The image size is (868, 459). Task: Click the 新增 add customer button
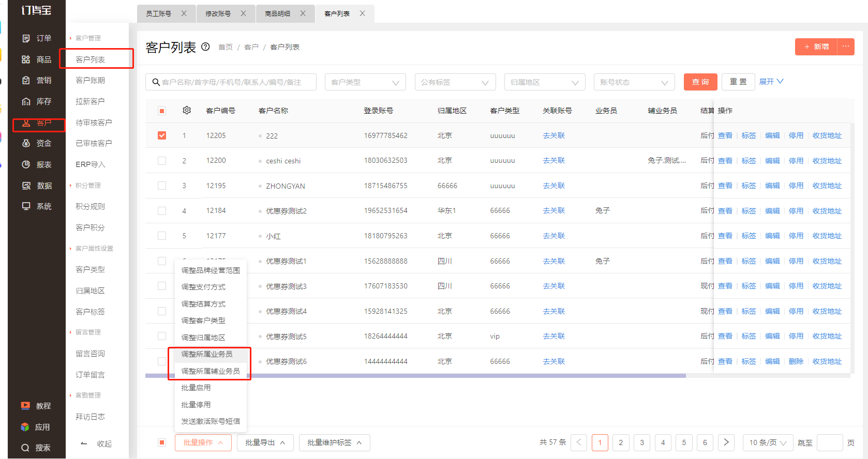click(816, 47)
